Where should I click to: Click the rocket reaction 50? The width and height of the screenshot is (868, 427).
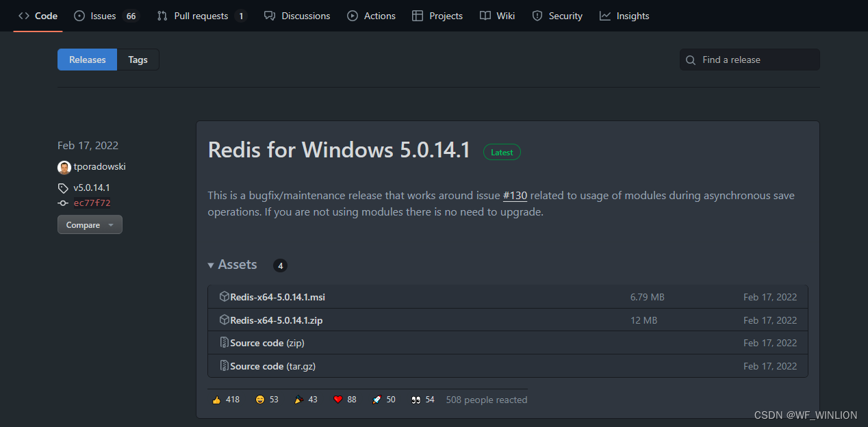coord(384,400)
